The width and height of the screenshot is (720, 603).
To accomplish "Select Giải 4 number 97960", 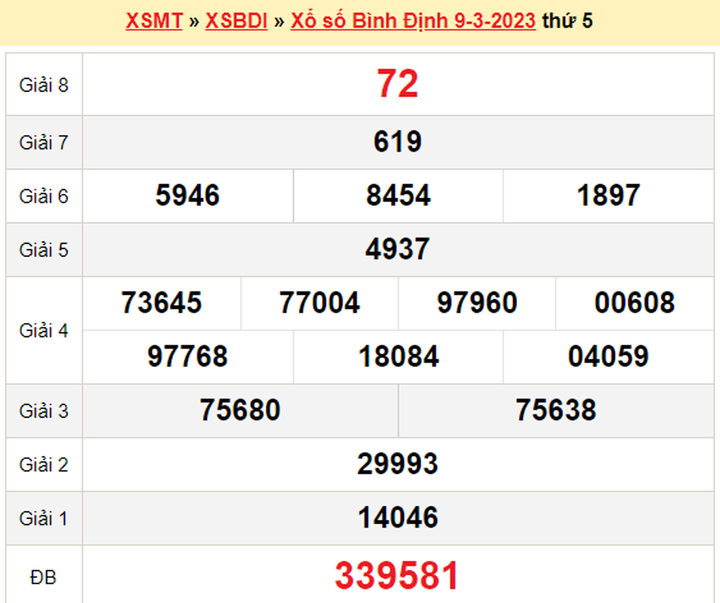I will [477, 303].
